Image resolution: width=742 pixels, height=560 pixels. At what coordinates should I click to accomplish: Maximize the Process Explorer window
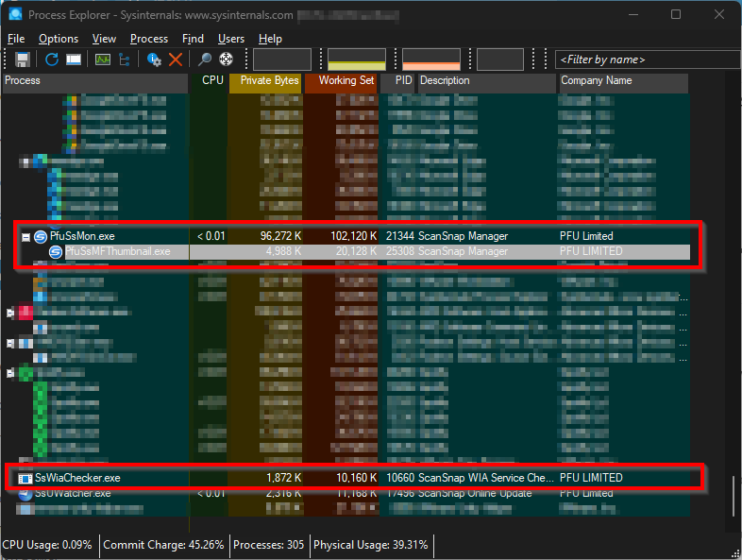pyautogui.click(x=676, y=14)
